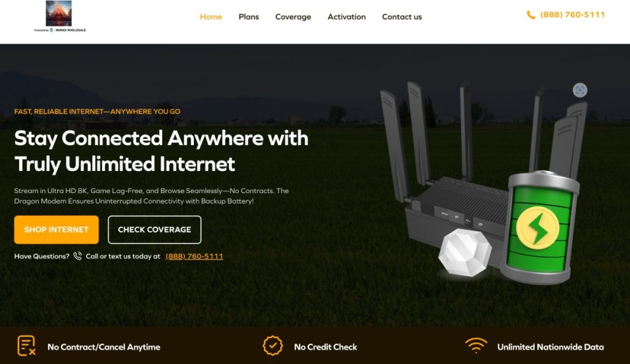Click the No Credit Check badge icon
Viewport: 630px width, 364px height.
[273, 346]
